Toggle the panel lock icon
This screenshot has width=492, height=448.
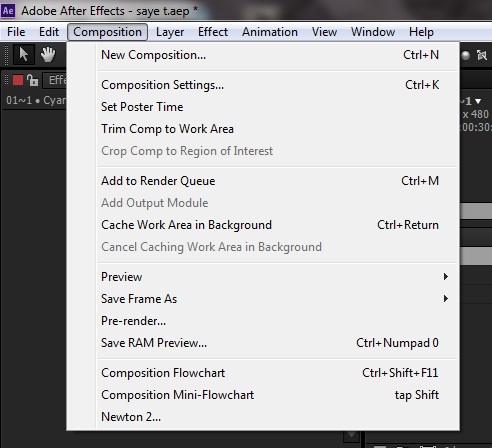coord(32,80)
